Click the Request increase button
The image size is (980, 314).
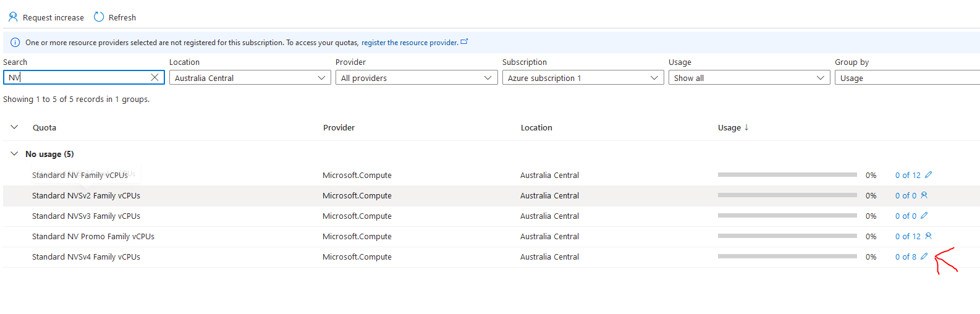coord(46,17)
